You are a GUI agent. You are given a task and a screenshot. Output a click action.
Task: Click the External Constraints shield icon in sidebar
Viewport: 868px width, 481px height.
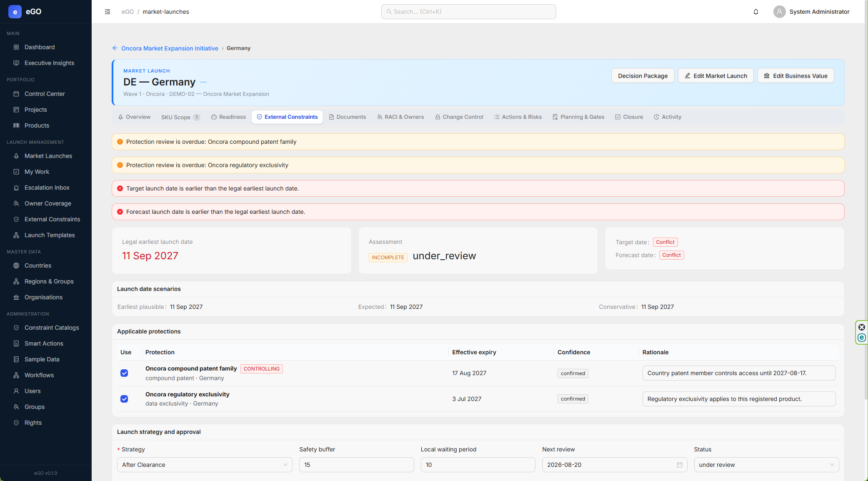[x=16, y=219]
